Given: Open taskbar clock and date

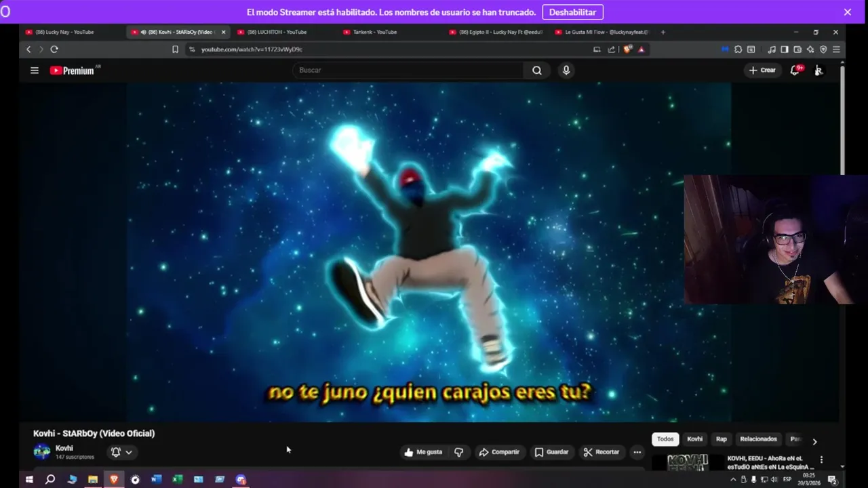Looking at the screenshot, I should 808,479.
